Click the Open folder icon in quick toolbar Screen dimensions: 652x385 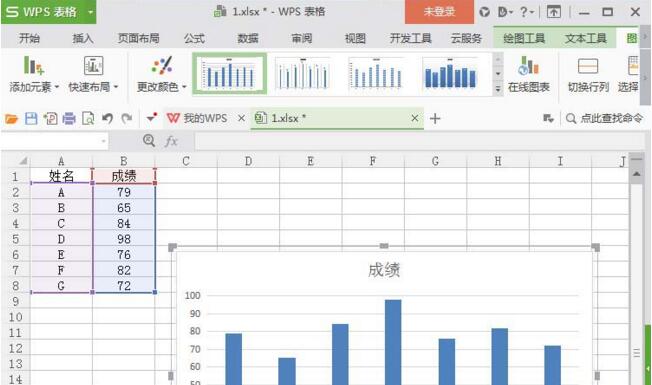click(x=11, y=119)
